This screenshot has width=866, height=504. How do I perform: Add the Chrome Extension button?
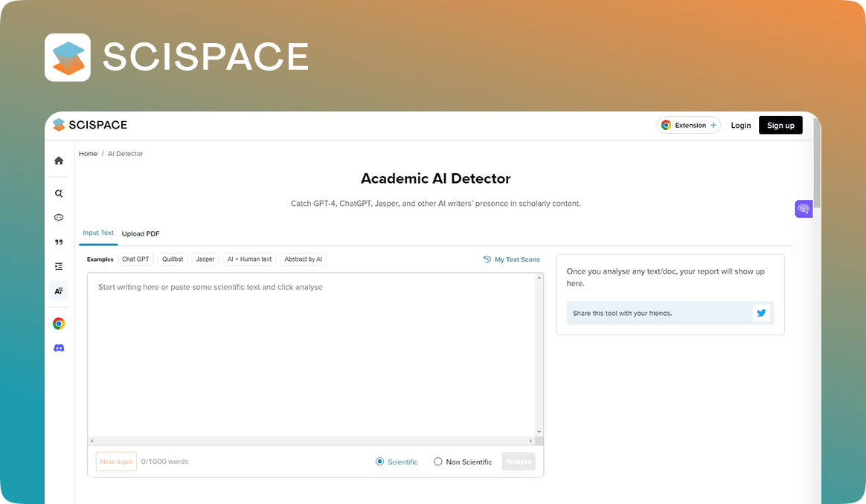pos(689,126)
